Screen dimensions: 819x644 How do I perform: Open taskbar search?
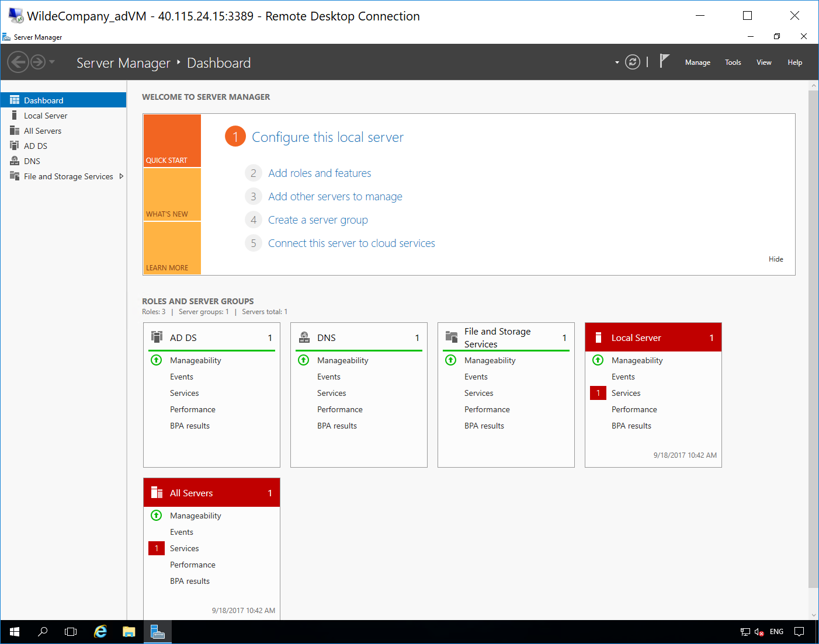43,632
